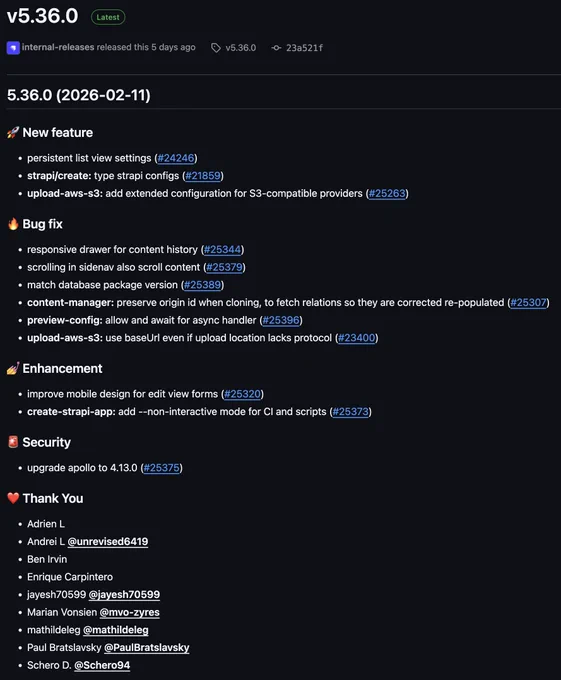Open the v5.36.0 release title
Image resolution: width=561 pixels, height=680 pixels.
(x=42, y=16)
